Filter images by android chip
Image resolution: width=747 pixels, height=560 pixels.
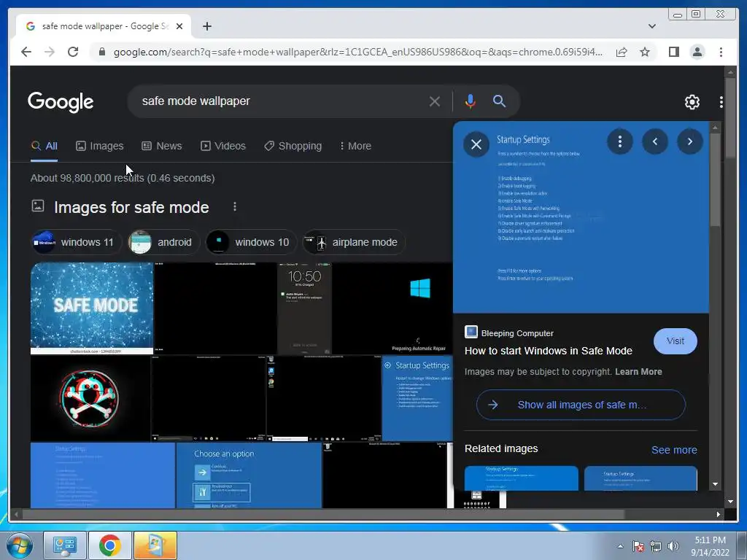pos(163,242)
